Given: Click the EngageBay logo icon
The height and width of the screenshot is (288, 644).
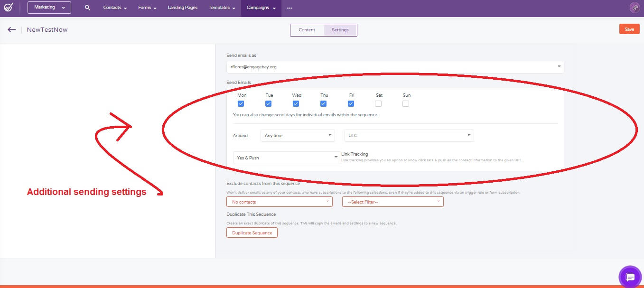Looking at the screenshot, I should click(9, 8).
